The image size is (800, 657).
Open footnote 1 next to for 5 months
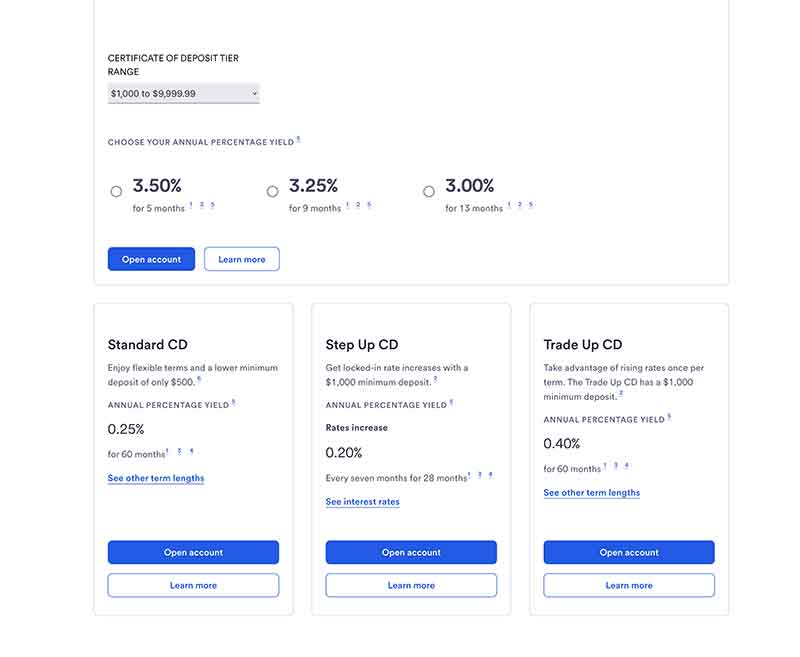coord(191,205)
